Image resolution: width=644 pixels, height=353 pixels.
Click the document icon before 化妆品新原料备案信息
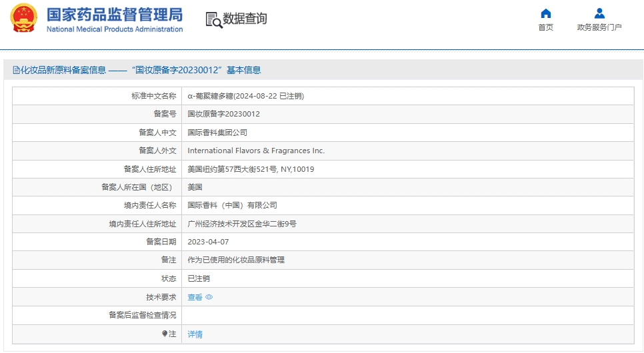click(x=16, y=70)
